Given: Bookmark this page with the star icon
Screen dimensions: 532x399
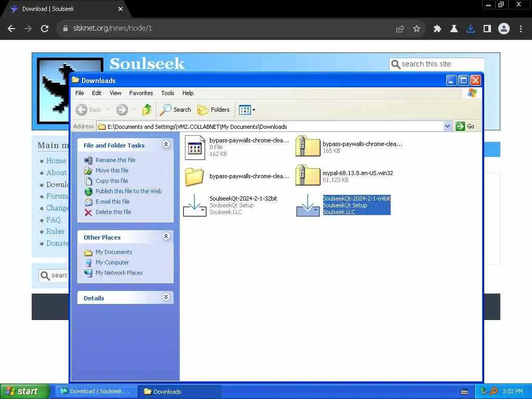Looking at the screenshot, I should click(x=417, y=29).
